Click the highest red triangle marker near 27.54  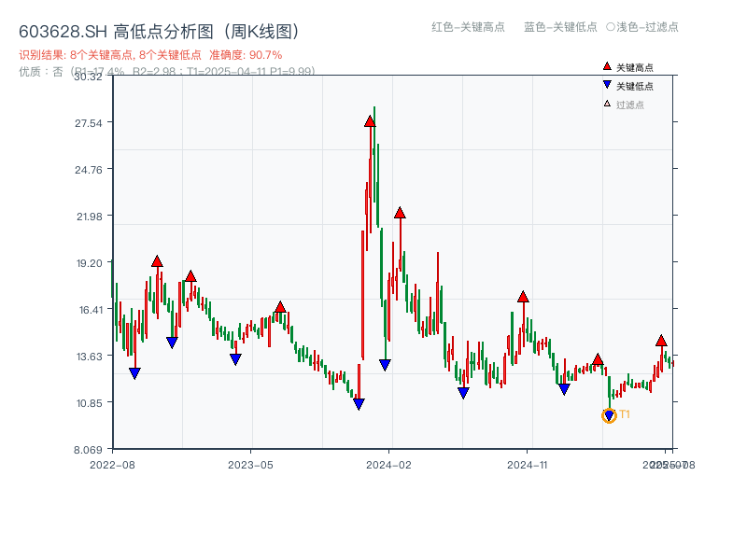pyautogui.click(x=370, y=119)
